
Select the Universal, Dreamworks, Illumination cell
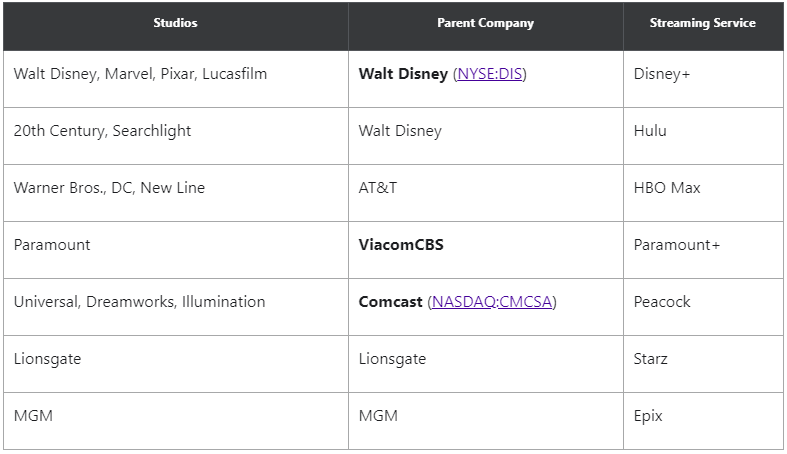139,302
